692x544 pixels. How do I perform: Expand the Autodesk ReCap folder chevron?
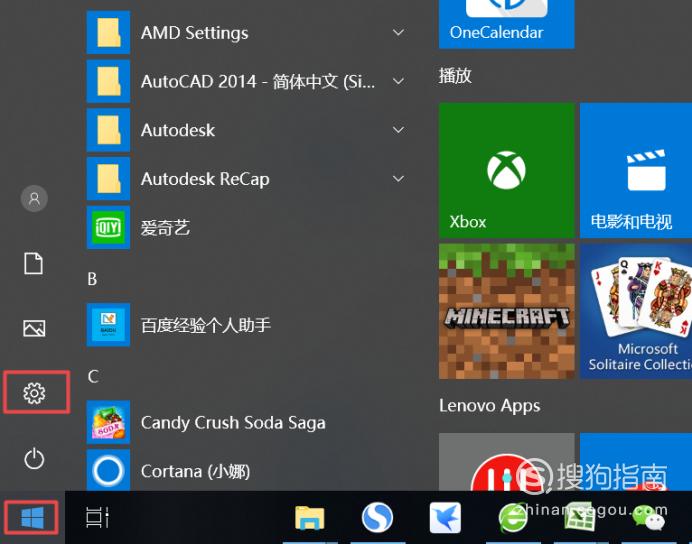click(x=399, y=179)
